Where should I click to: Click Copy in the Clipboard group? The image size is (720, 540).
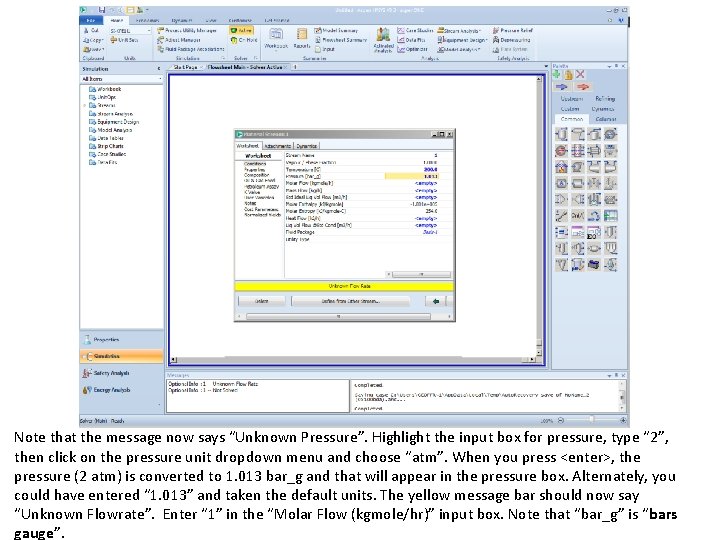pyautogui.click(x=92, y=40)
